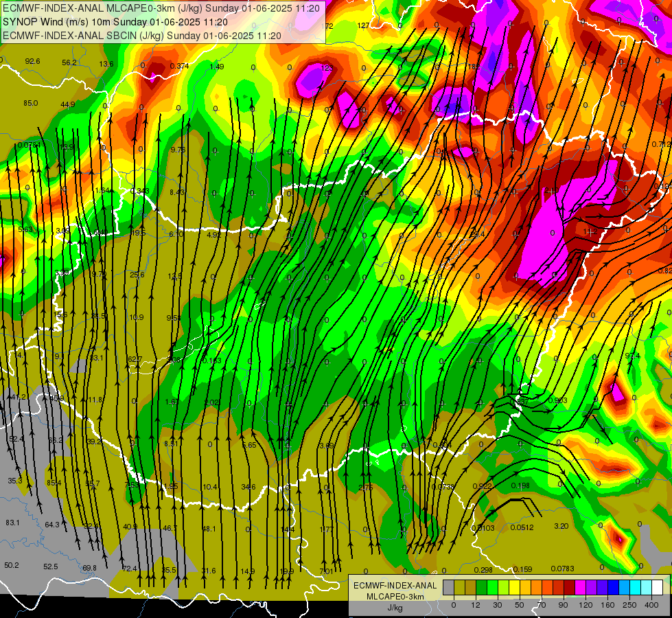This screenshot has width=672, height=618.
Task: Click the map value 0.922
Action: (x=482, y=486)
